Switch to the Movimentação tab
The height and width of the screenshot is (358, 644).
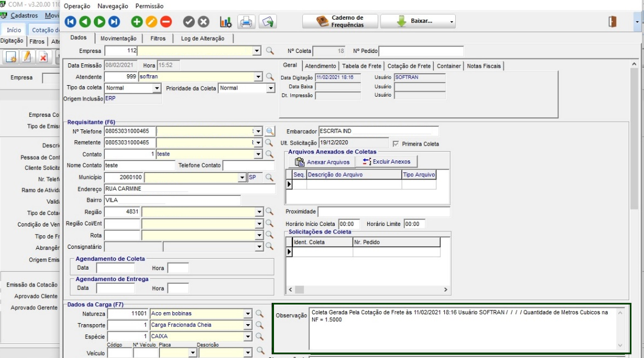coord(118,38)
